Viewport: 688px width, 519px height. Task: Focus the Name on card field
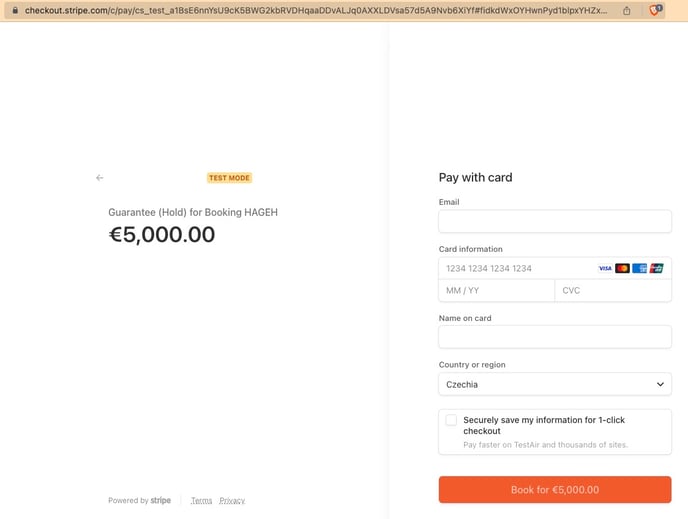point(555,337)
